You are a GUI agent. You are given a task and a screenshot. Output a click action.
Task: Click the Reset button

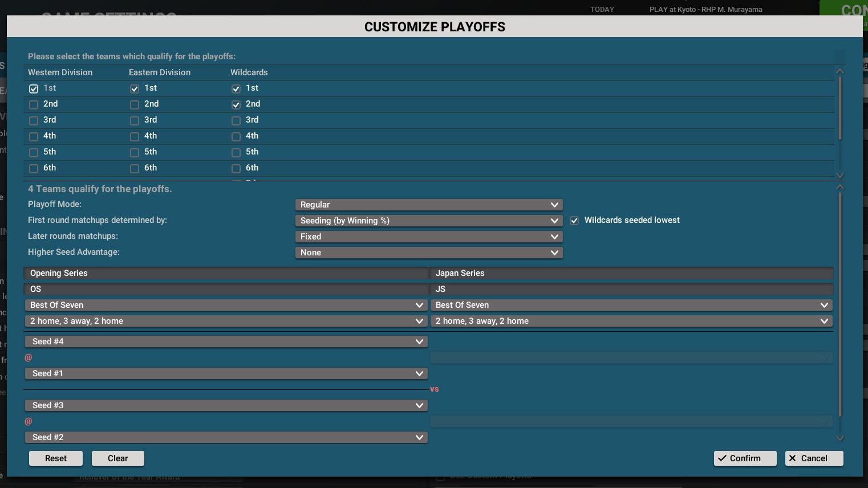(56, 458)
